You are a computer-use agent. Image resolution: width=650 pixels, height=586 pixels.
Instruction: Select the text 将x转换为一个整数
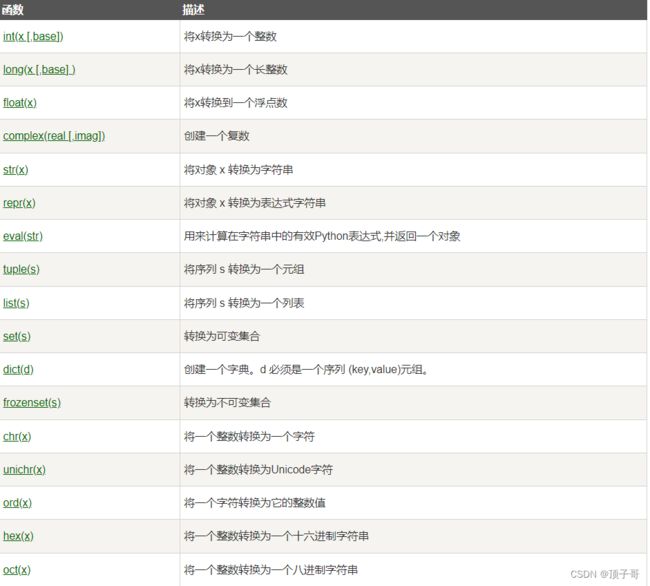tap(230, 36)
